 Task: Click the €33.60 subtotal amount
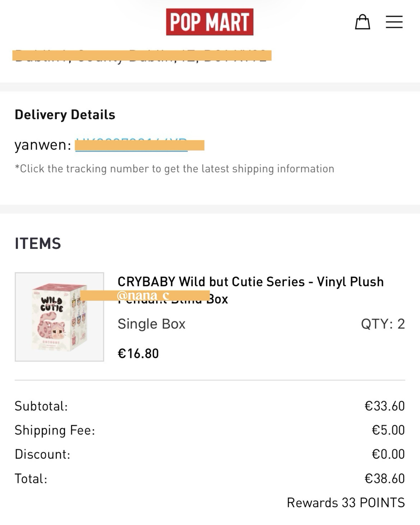384,406
